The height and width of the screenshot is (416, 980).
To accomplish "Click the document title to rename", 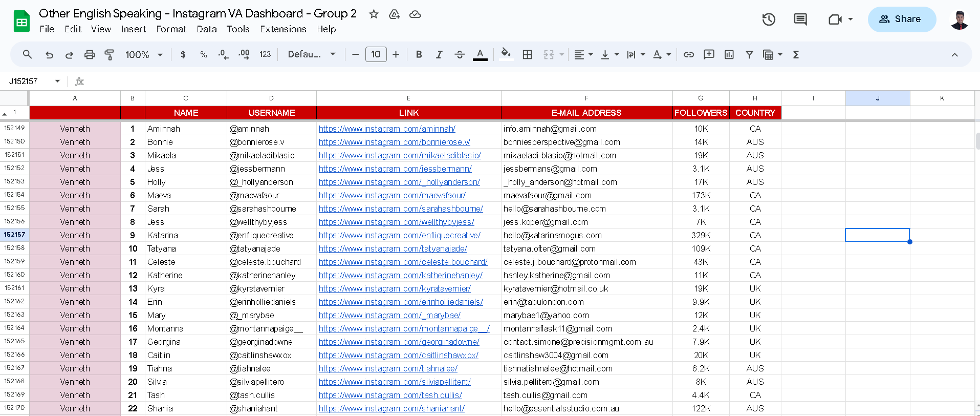I will (x=198, y=14).
